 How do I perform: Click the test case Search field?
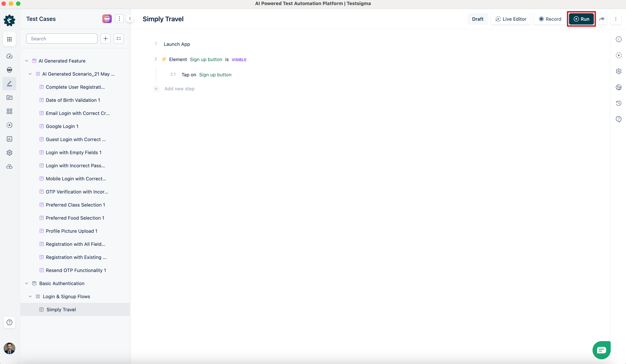click(x=62, y=39)
